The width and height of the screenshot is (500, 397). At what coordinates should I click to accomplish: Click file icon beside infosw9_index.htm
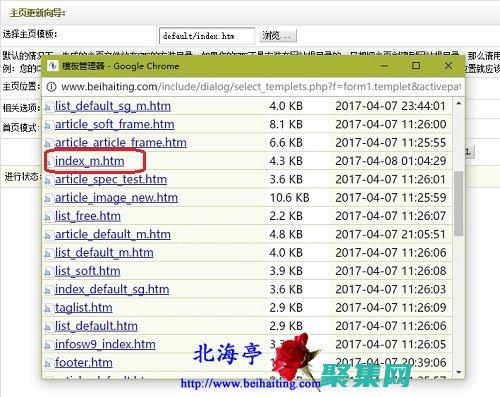pyautogui.click(x=49, y=345)
